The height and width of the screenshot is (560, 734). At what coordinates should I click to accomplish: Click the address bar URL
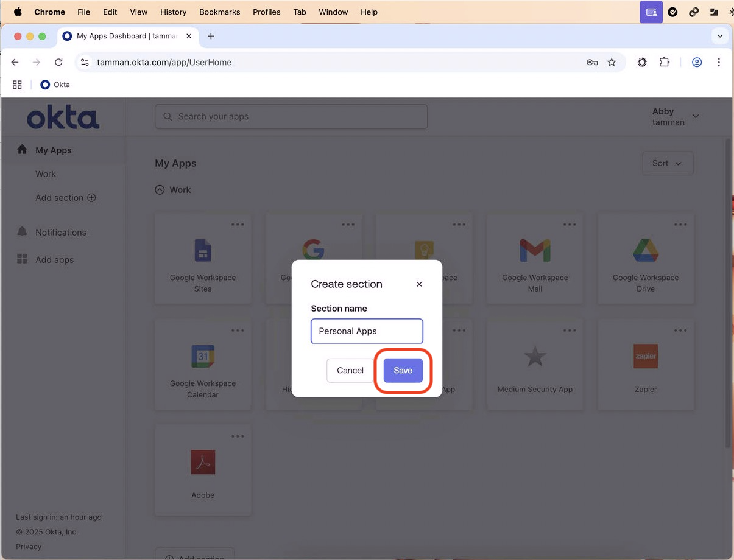tap(164, 62)
